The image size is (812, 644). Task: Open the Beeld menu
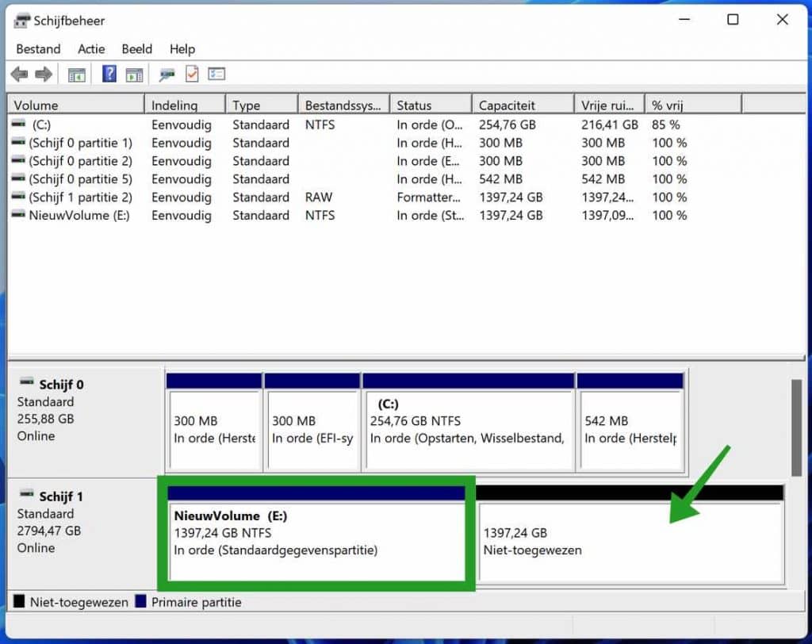[x=136, y=49]
